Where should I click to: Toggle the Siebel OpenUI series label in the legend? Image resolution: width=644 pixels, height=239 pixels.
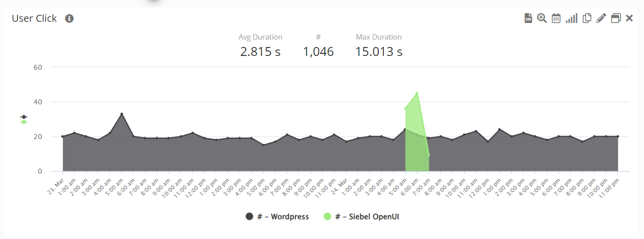(x=367, y=217)
